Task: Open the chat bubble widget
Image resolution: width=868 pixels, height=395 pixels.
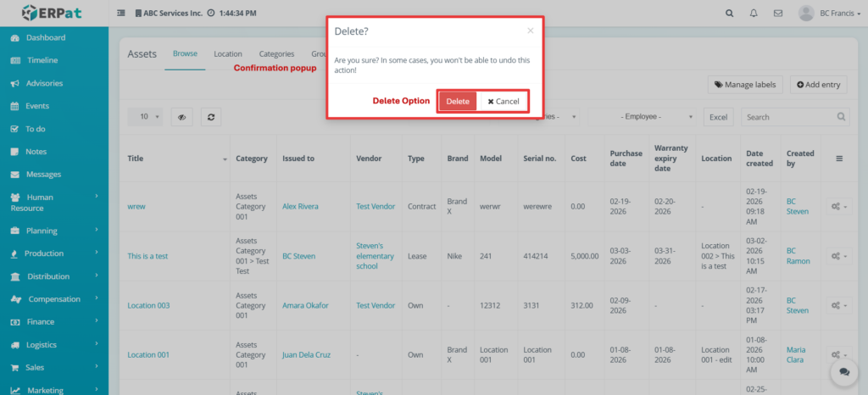Action: pos(843,371)
